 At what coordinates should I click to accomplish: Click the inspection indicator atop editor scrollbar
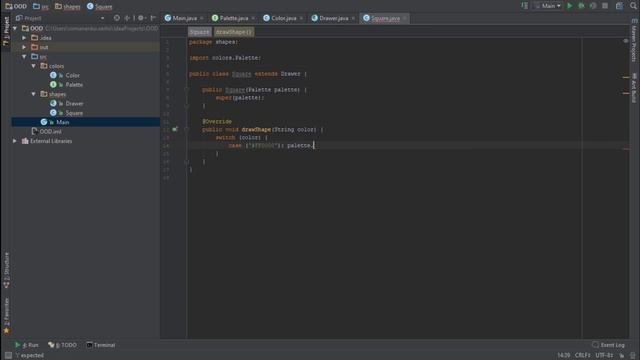tap(626, 41)
